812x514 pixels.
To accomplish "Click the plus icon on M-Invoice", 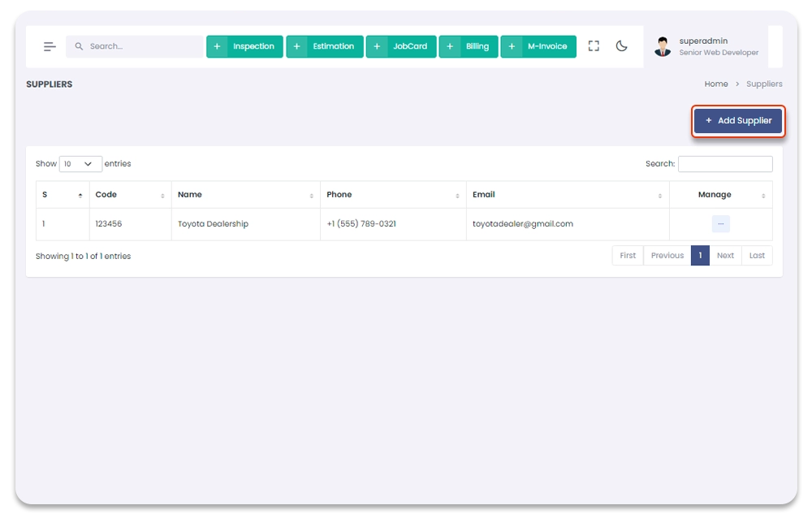I will [x=511, y=46].
